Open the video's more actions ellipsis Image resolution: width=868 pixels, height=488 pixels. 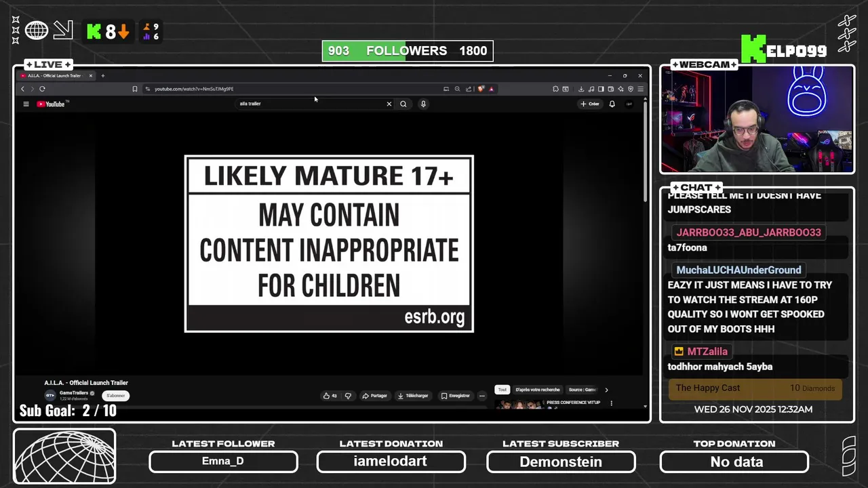[482, 396]
